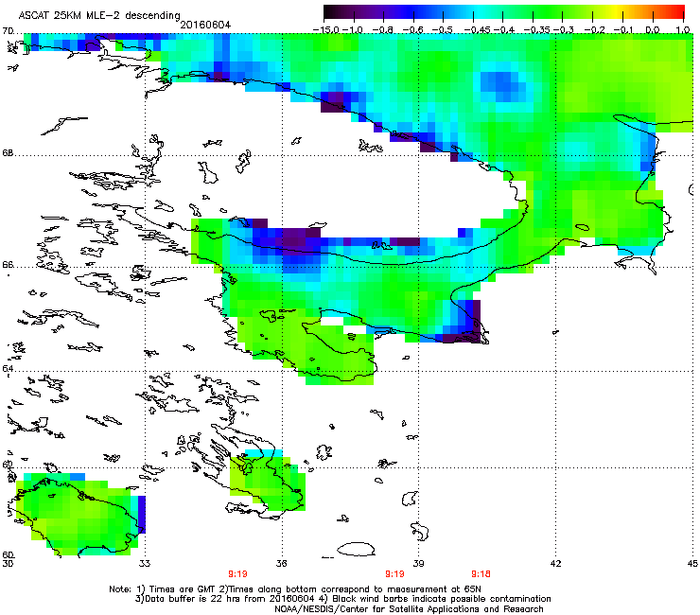700x615 pixels.
Task: Select the -0.1 color scale label
Action: [623, 30]
